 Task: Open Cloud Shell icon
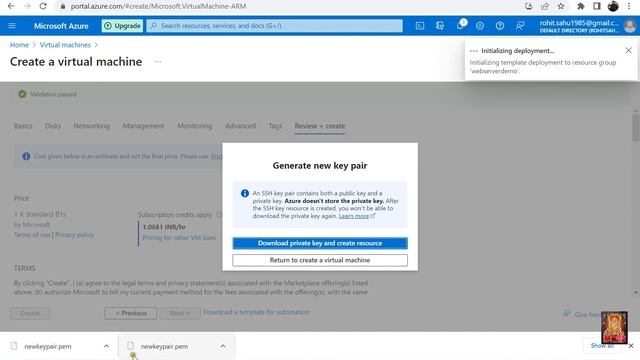tap(420, 26)
